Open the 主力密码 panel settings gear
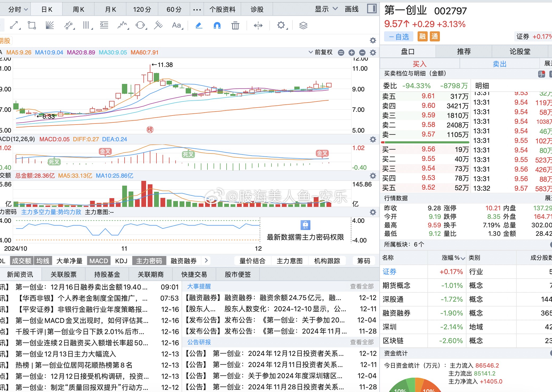This screenshot has width=552, height=392. (373, 212)
